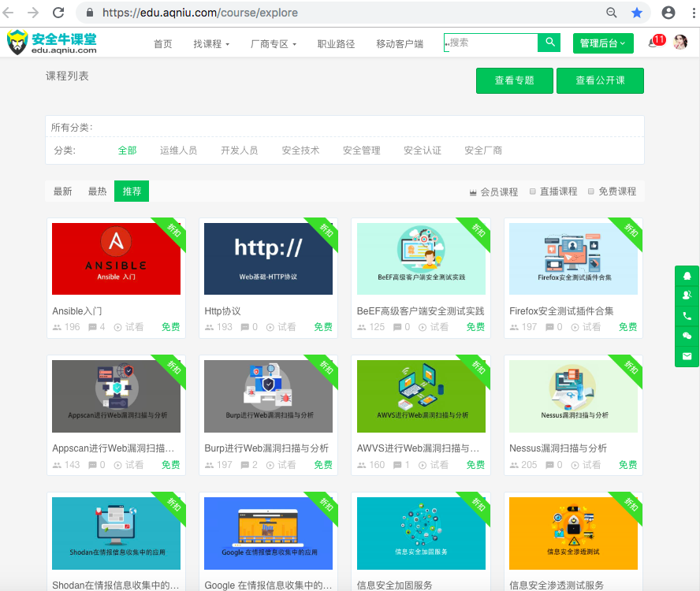Reload the page with refresh icon
This screenshot has width=700, height=591.
(x=58, y=13)
